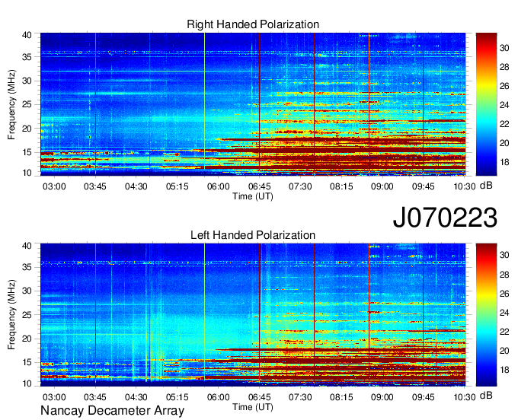Click the 22 value on Right Handed color bar

point(504,124)
